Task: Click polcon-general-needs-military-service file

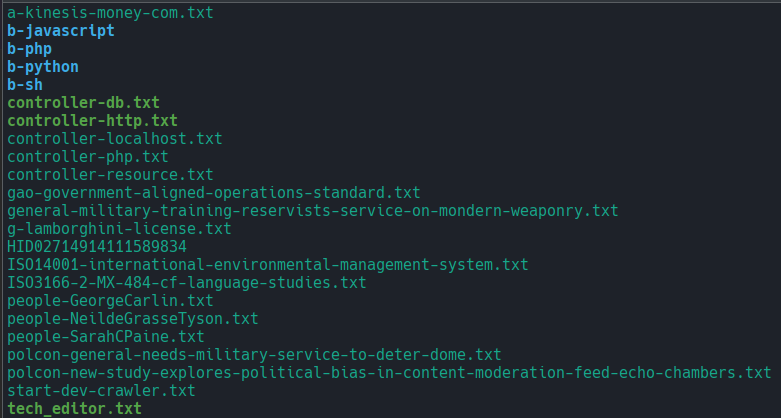Action: pyautogui.click(x=254, y=355)
